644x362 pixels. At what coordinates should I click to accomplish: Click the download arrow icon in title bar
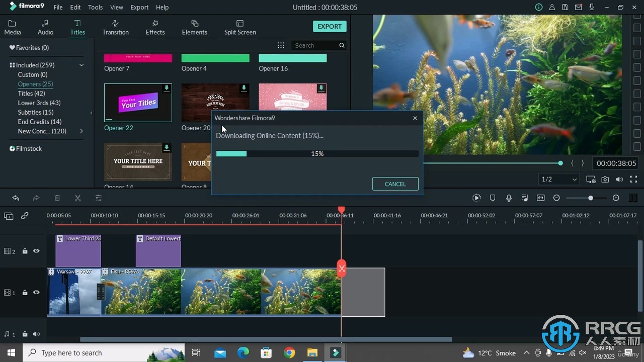tap(592, 8)
